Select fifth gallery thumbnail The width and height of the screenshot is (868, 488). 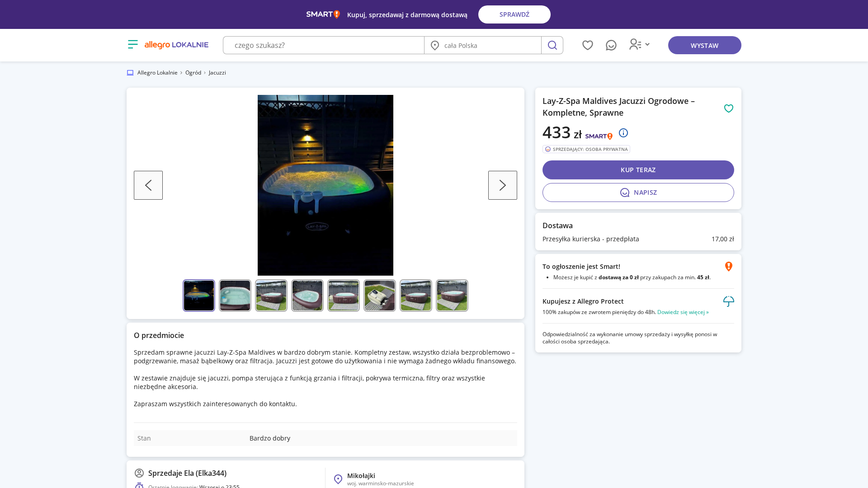tap(344, 296)
